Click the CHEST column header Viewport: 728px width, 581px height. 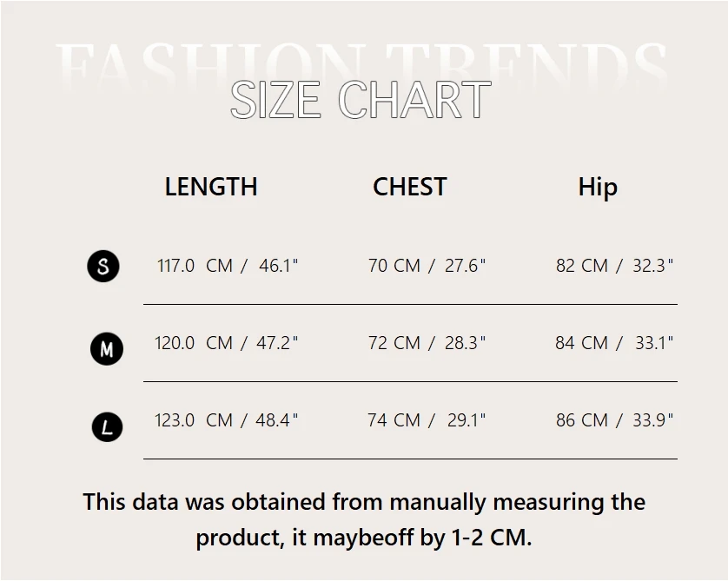(409, 187)
